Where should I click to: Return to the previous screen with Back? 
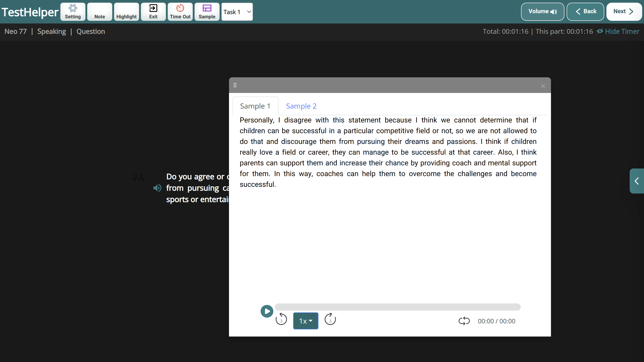pos(585,11)
